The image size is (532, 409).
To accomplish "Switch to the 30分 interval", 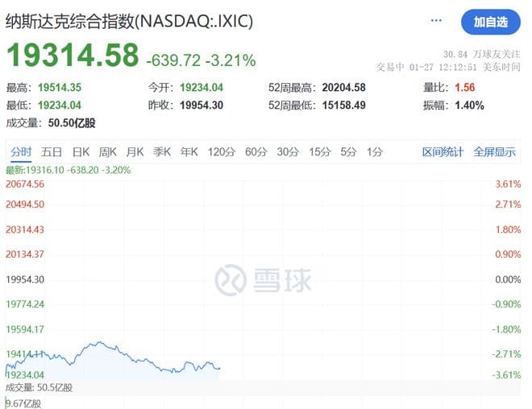I will pos(288,151).
